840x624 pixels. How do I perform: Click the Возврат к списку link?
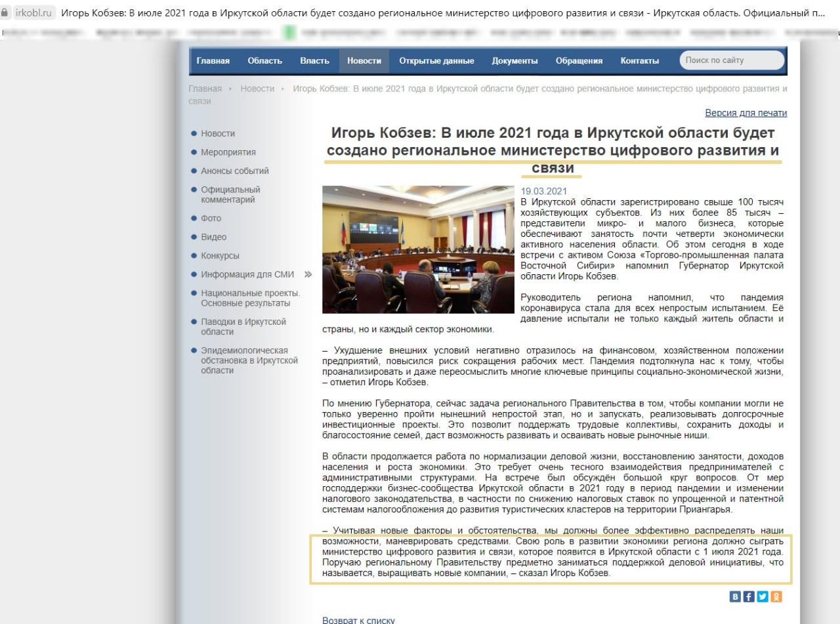(x=359, y=619)
